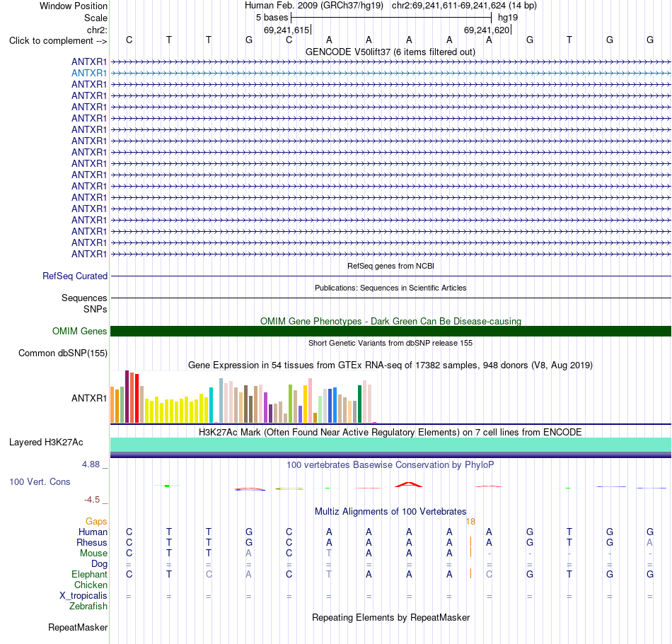This screenshot has height=644, width=672.
Task: Click the chr2: label beside the base ruler
Action: point(97,30)
